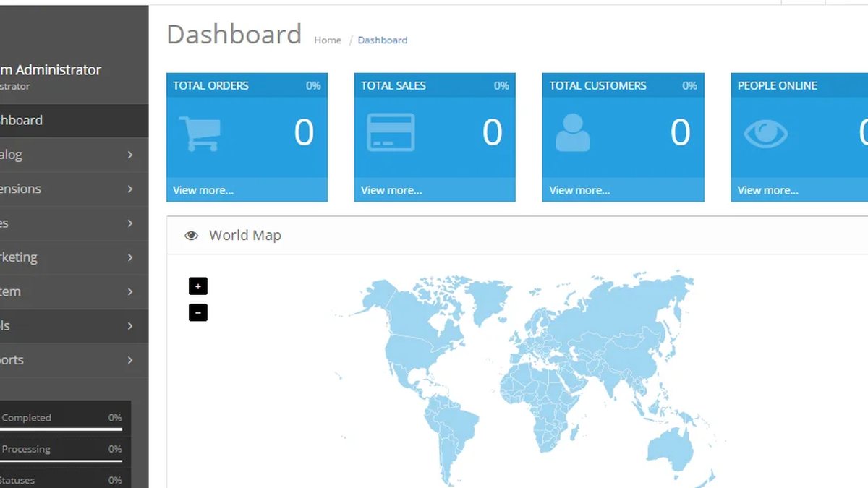Click the Home breadcrumb link
The width and height of the screenshot is (868, 488).
(328, 40)
